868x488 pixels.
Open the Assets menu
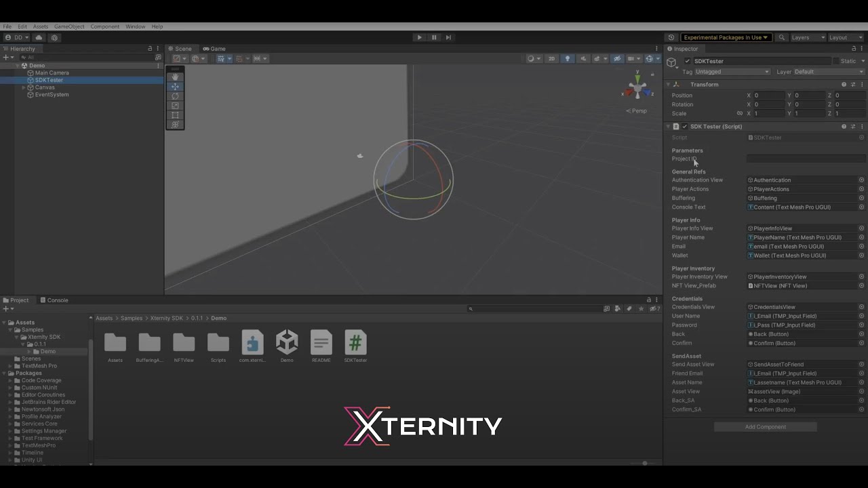click(x=41, y=26)
